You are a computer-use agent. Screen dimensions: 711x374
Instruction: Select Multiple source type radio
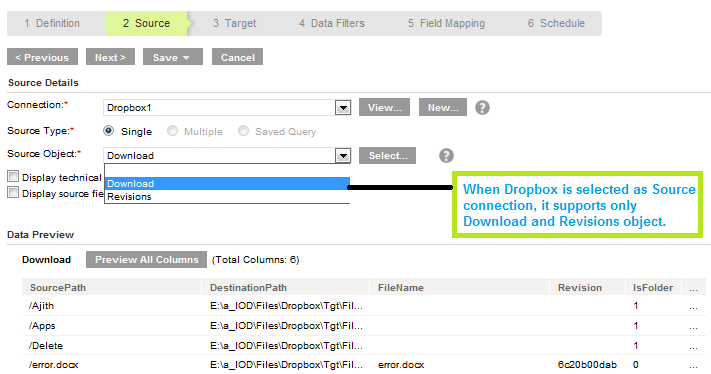click(x=172, y=131)
